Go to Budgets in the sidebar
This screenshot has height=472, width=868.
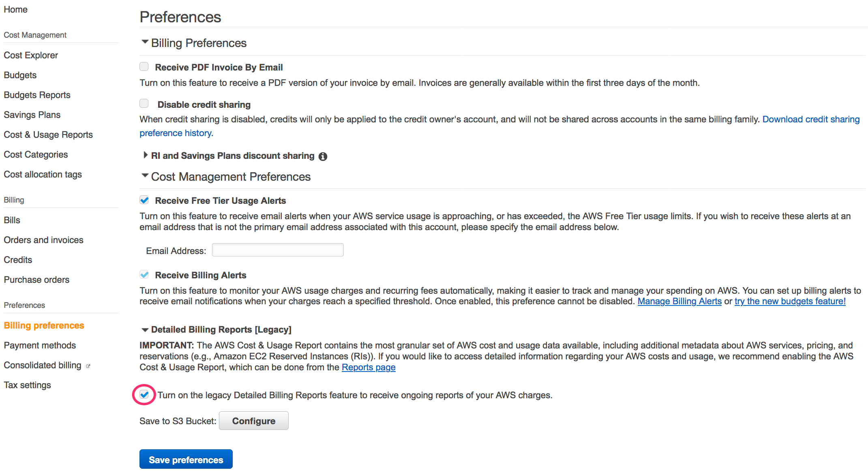(20, 75)
